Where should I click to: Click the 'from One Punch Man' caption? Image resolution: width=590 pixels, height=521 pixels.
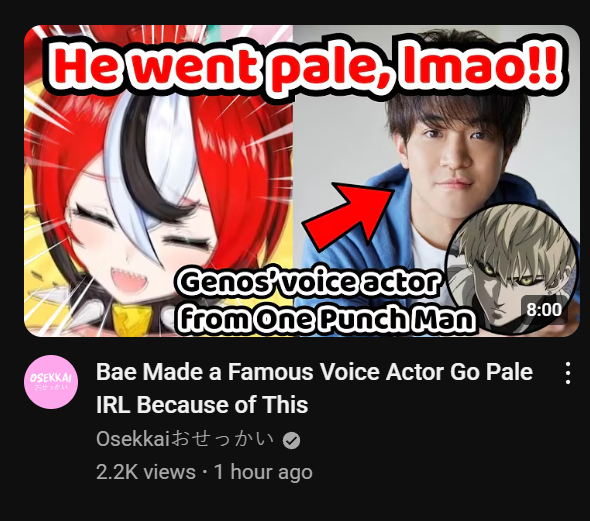[x=325, y=318]
